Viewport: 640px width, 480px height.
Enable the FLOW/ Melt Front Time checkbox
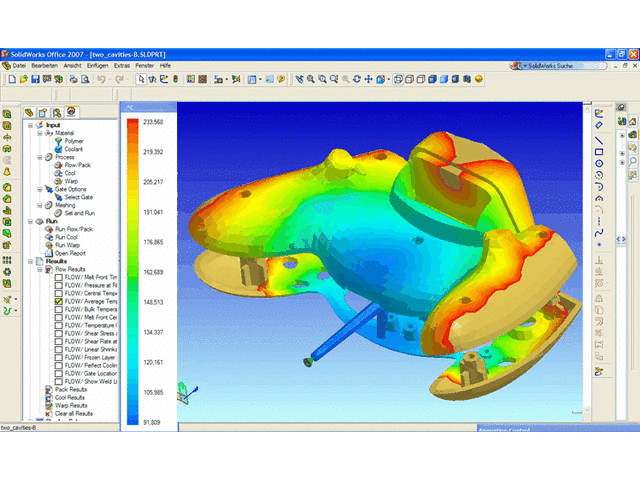point(59,277)
